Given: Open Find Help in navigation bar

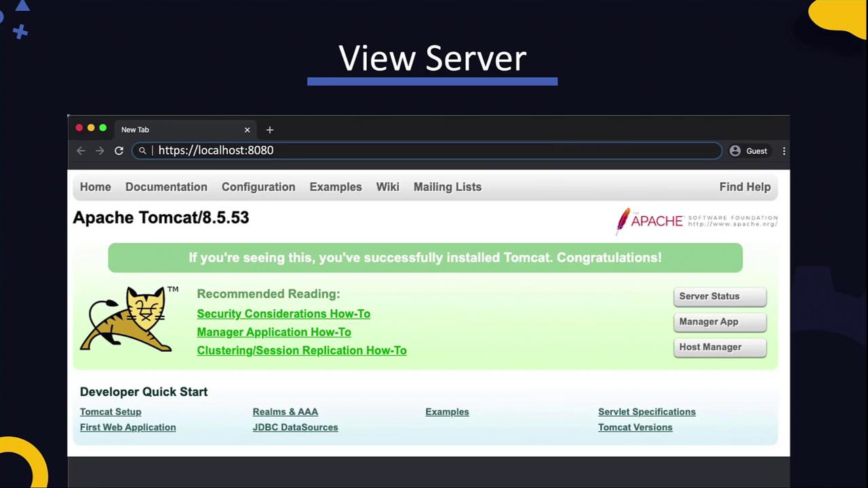Looking at the screenshot, I should (x=745, y=187).
